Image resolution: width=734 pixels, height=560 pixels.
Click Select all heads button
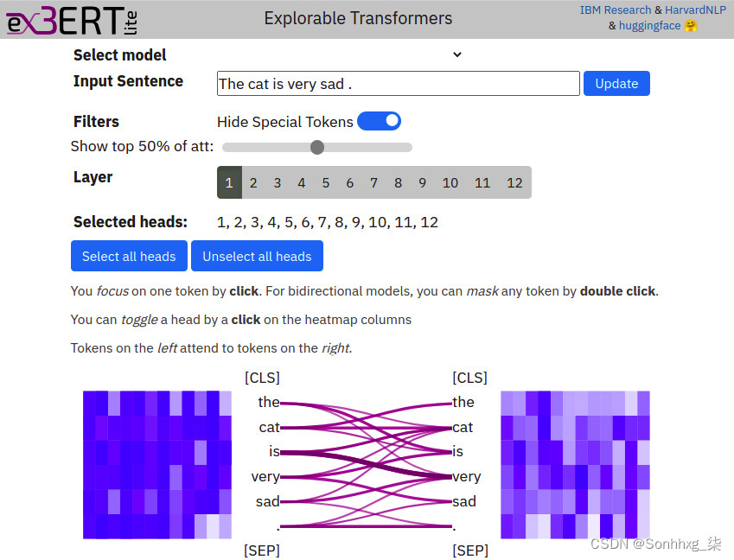[x=129, y=256]
